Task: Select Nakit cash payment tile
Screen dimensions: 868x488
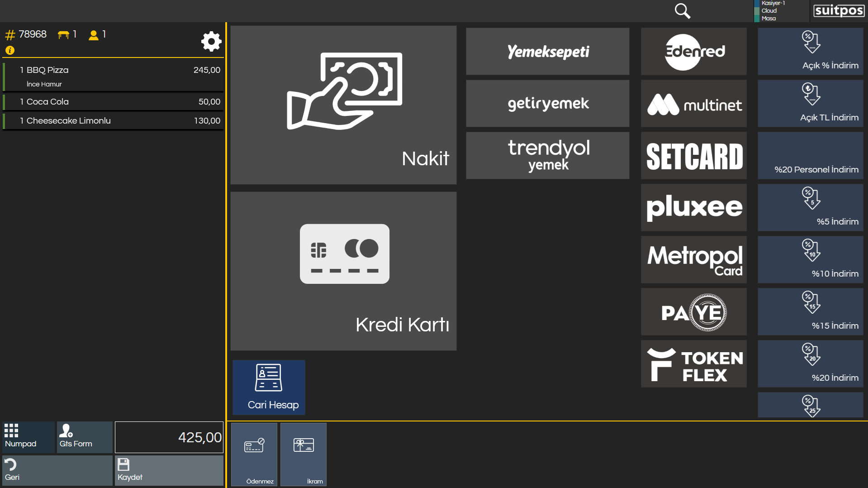Action: click(343, 105)
